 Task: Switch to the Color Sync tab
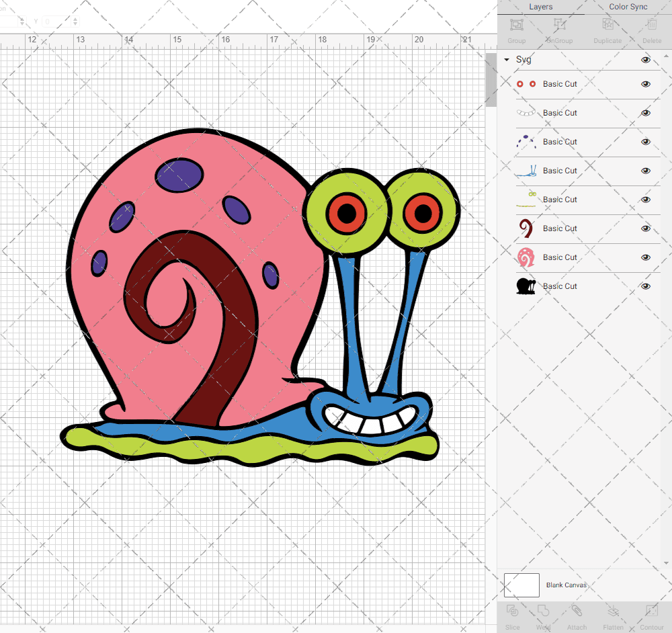(628, 7)
